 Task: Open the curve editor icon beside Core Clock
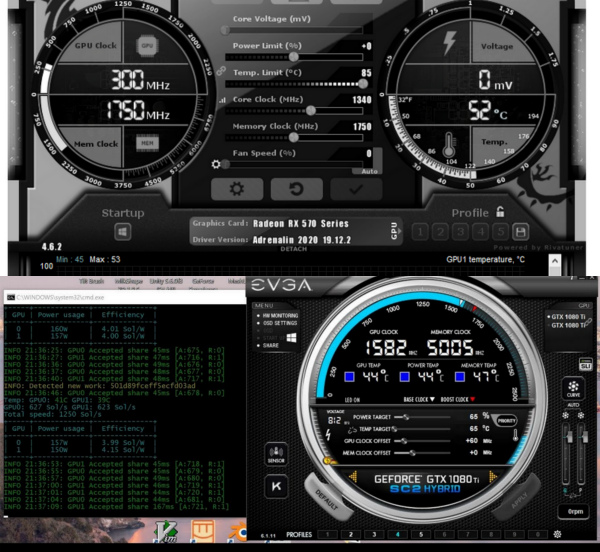[222, 101]
